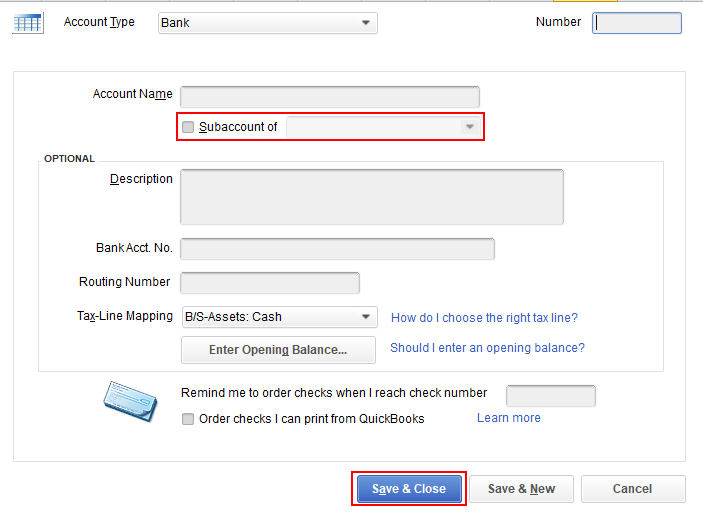Click the account register grid icon
Image resolution: width=703 pixels, height=529 pixels.
coord(27,22)
